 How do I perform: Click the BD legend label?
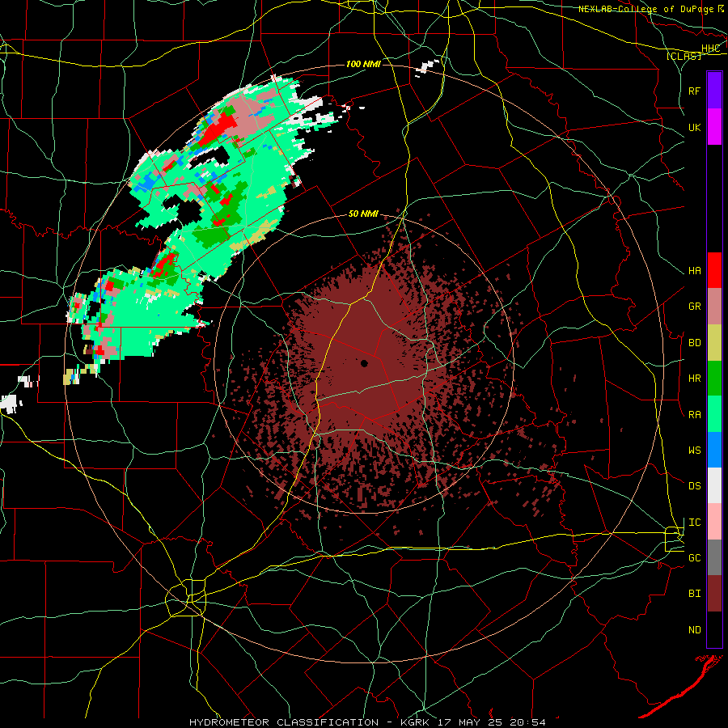(x=695, y=343)
